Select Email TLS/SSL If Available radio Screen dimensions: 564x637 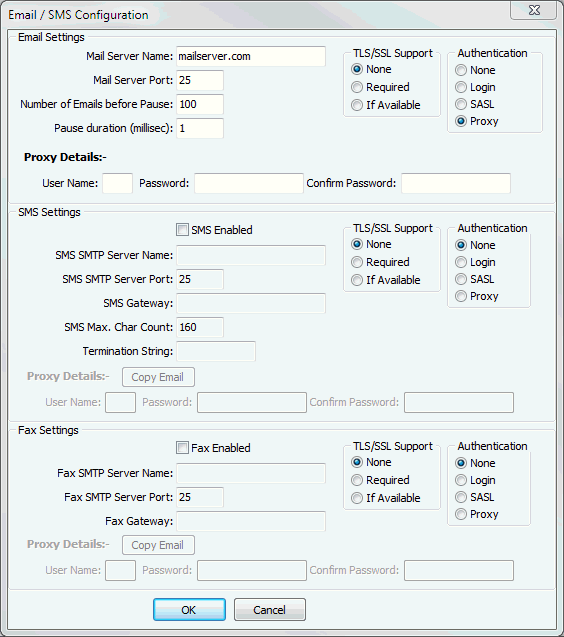pos(357,105)
